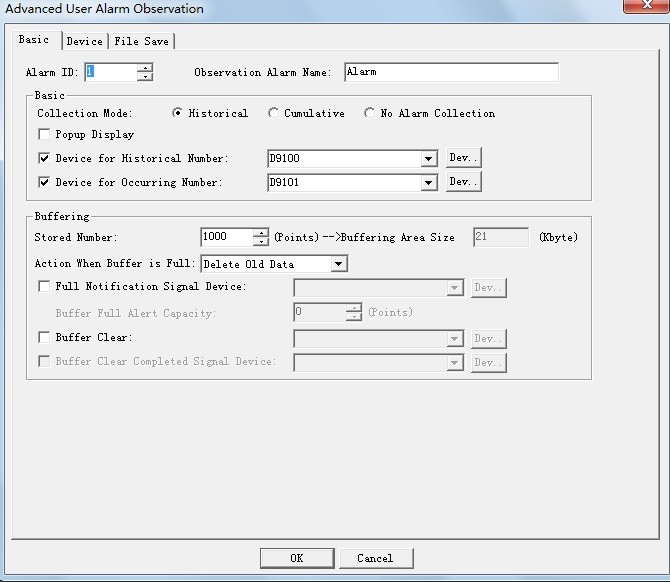This screenshot has height=582, width=670.
Task: Click the Observation Alarm Name field
Action: [451, 72]
